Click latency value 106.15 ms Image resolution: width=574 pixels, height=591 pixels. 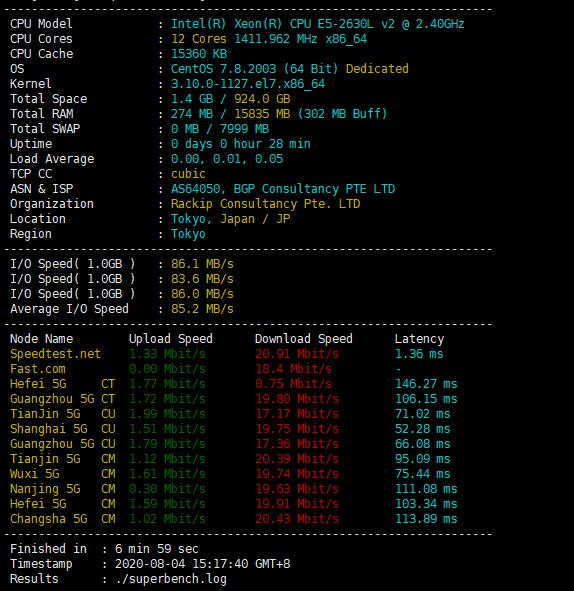click(426, 399)
